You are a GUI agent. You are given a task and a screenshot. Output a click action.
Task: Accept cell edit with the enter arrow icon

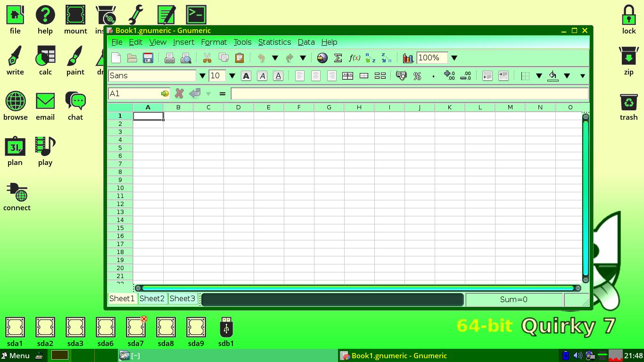point(195,93)
